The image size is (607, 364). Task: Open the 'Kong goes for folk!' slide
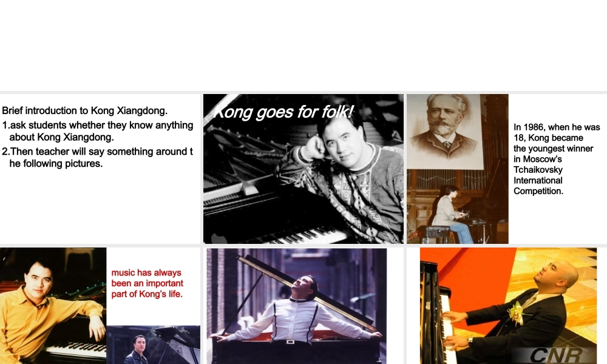click(303, 169)
